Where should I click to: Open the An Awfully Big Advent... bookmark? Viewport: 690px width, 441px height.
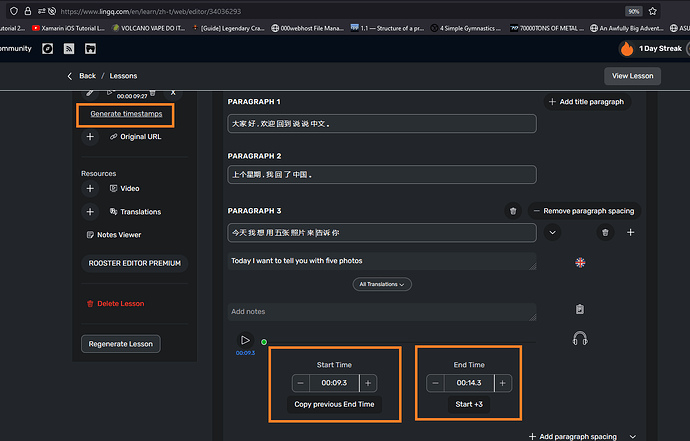click(x=627, y=28)
